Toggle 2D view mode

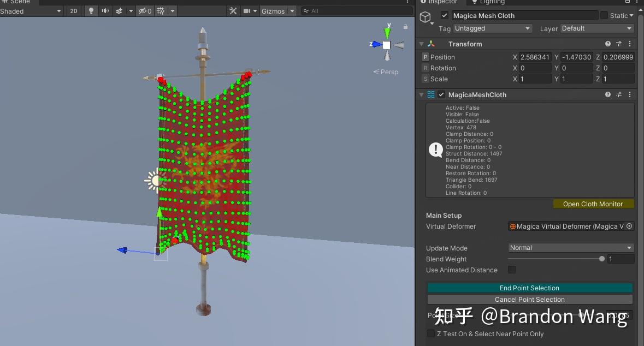74,11
